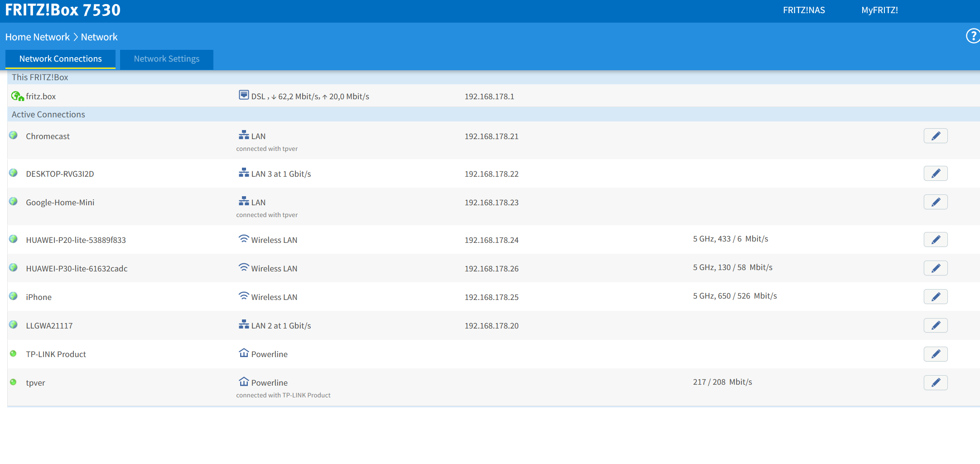
Task: Click the LAN icon in Chromecast row
Action: [x=244, y=135]
